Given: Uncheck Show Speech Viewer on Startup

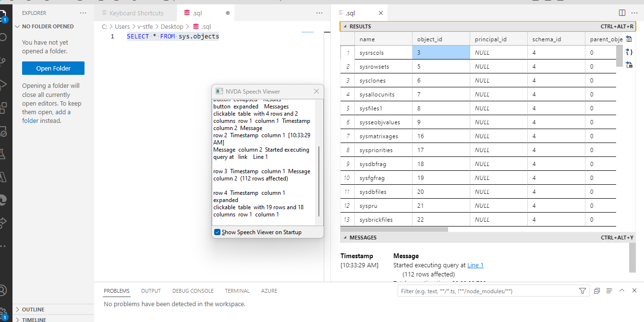Looking at the screenshot, I should point(217,232).
